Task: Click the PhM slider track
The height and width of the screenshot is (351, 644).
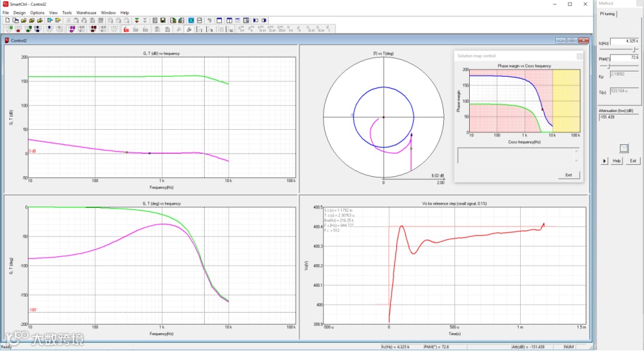Action: click(x=623, y=67)
